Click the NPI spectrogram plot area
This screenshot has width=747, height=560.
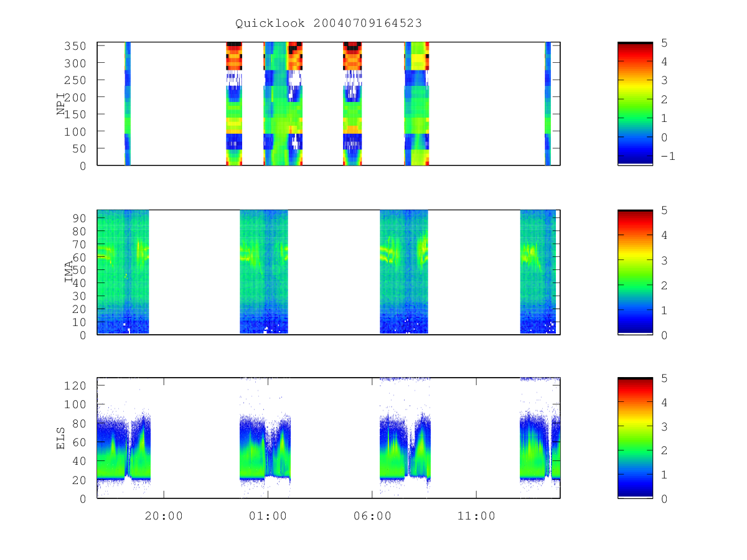(x=329, y=103)
